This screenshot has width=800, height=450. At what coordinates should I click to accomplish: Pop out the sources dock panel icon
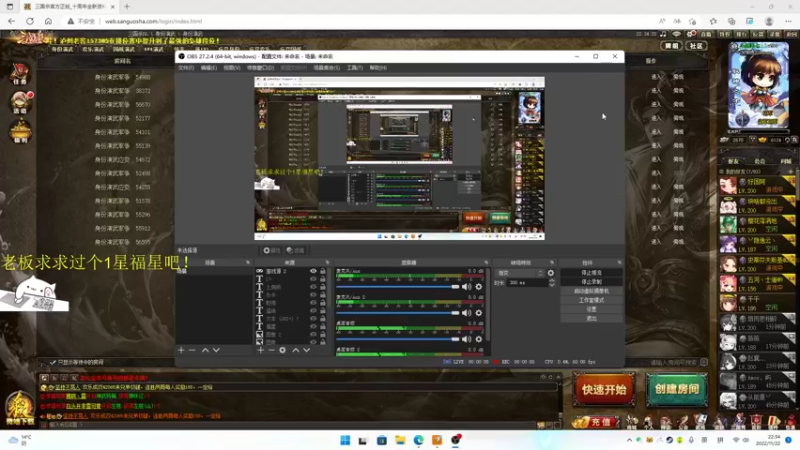(328, 263)
